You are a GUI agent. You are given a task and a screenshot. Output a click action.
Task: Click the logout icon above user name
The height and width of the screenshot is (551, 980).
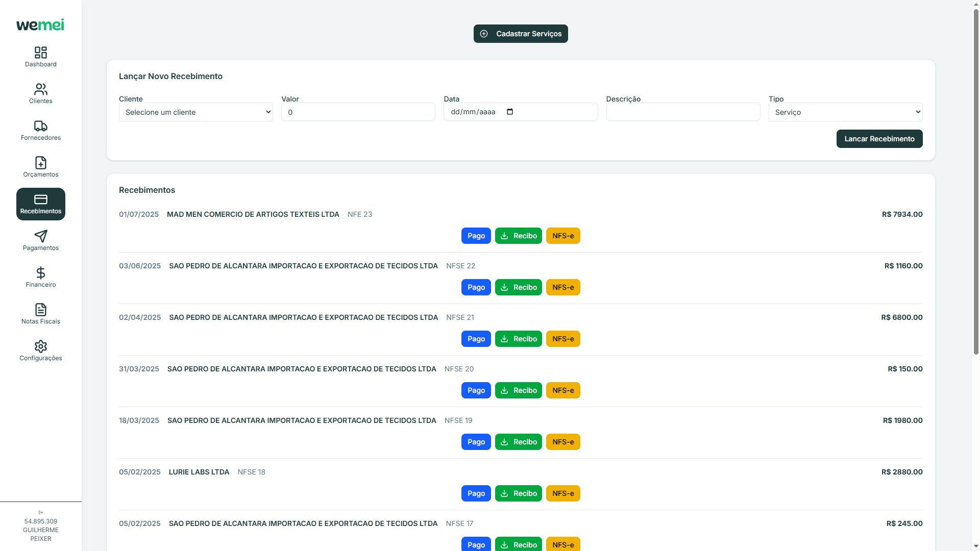click(x=41, y=512)
